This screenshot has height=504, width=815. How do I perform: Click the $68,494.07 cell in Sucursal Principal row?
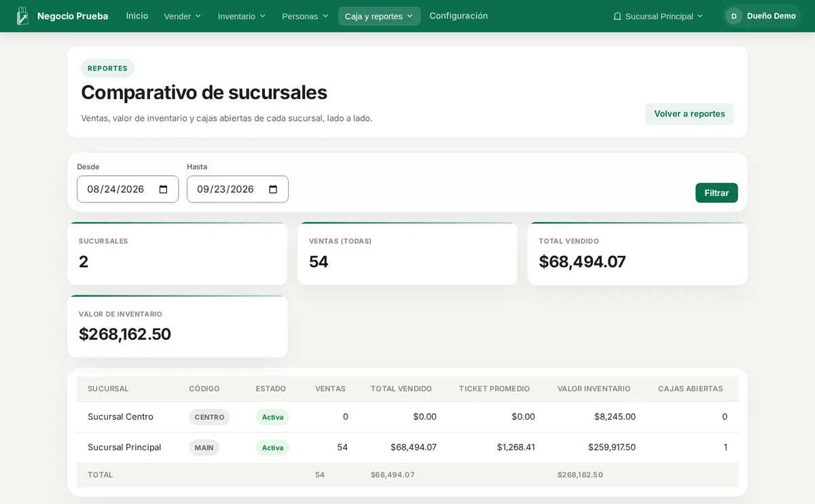[x=414, y=448]
